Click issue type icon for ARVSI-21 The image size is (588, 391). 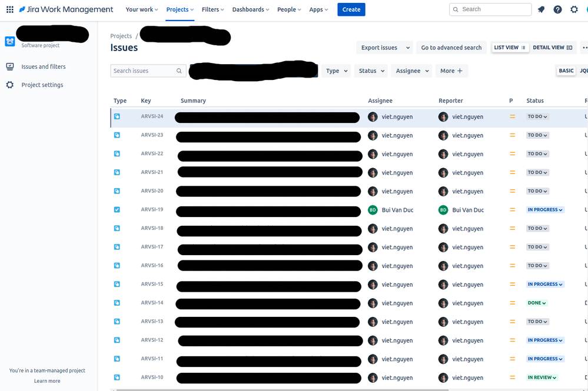coord(117,172)
